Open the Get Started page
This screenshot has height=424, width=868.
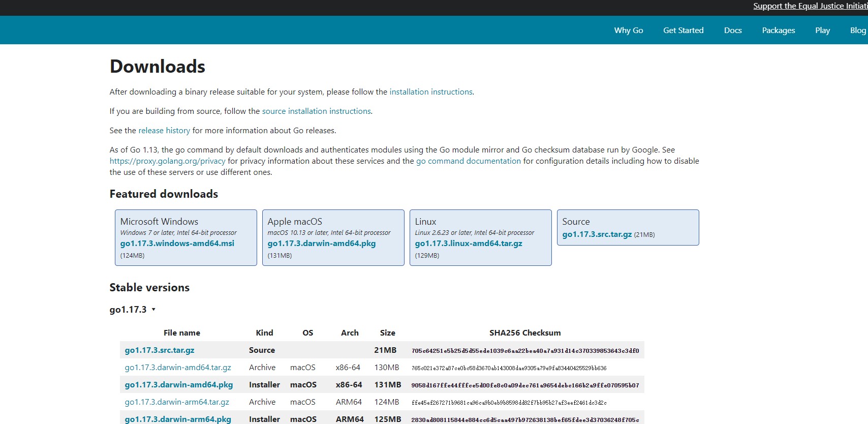pyautogui.click(x=683, y=31)
